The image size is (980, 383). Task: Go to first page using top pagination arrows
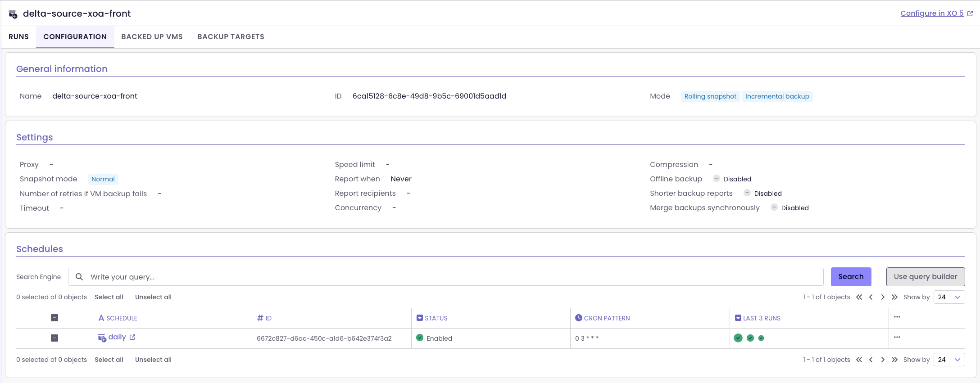tap(859, 297)
